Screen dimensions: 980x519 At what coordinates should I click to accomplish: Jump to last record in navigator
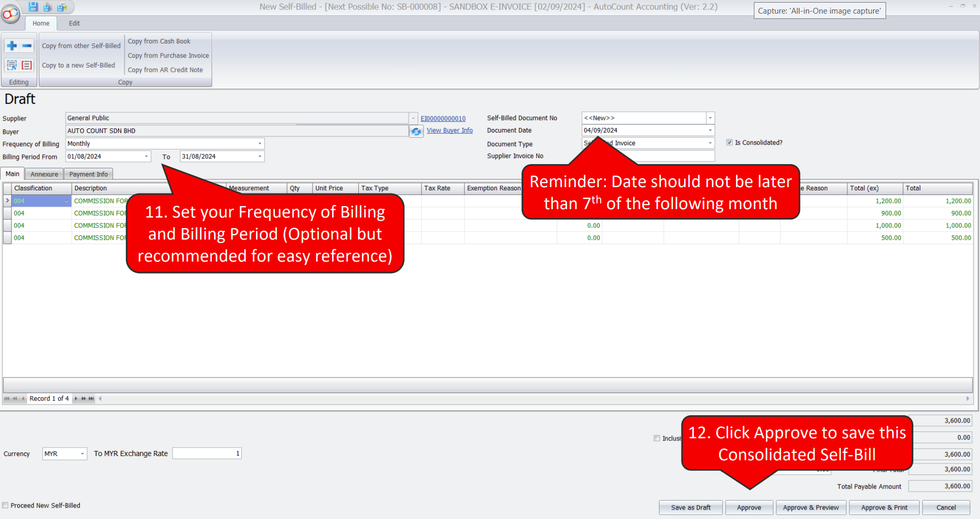coord(91,398)
